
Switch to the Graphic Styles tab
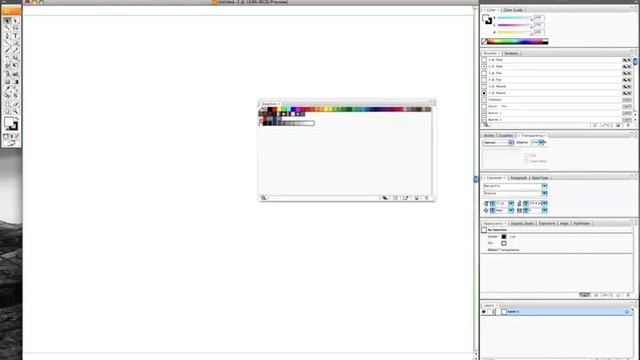522,224
